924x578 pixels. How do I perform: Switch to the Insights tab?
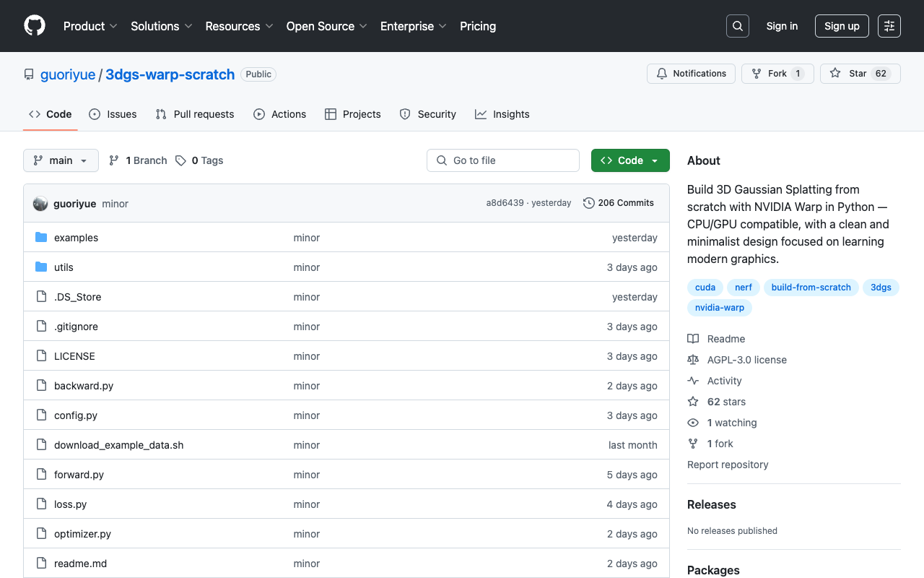(x=502, y=114)
